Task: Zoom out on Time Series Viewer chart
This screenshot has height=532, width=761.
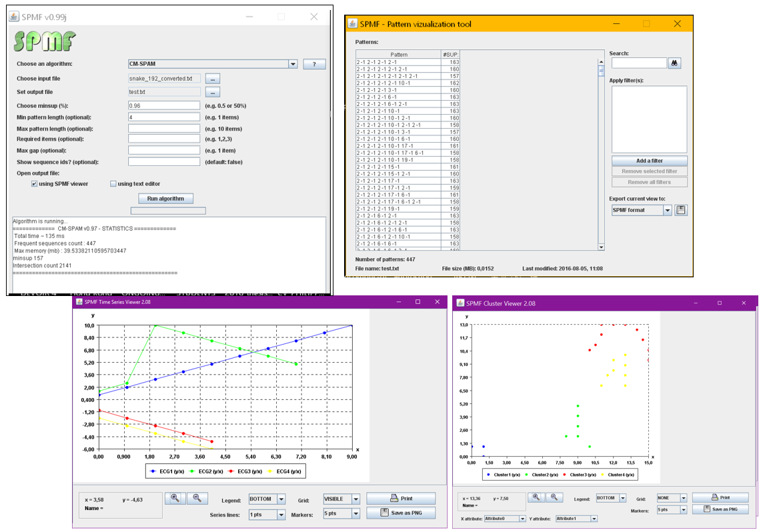Action: coord(197,498)
